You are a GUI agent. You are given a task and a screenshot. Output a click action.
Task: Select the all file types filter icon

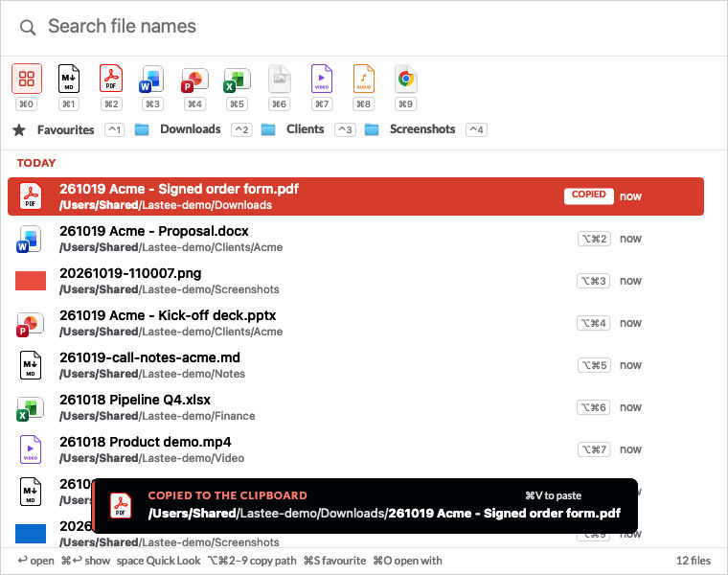point(27,79)
